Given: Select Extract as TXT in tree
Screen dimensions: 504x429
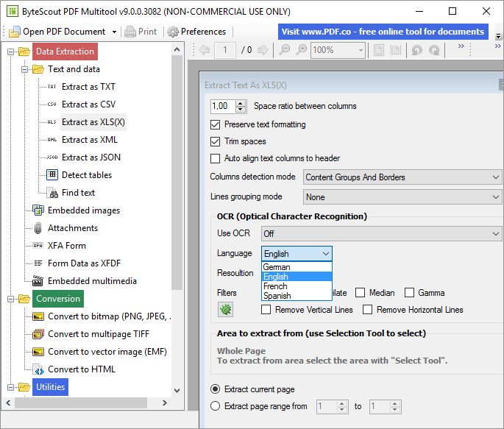Looking at the screenshot, I should [88, 87].
